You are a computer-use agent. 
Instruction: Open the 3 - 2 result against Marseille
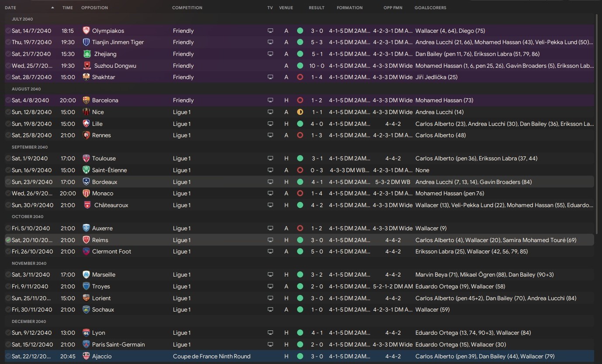click(x=317, y=274)
